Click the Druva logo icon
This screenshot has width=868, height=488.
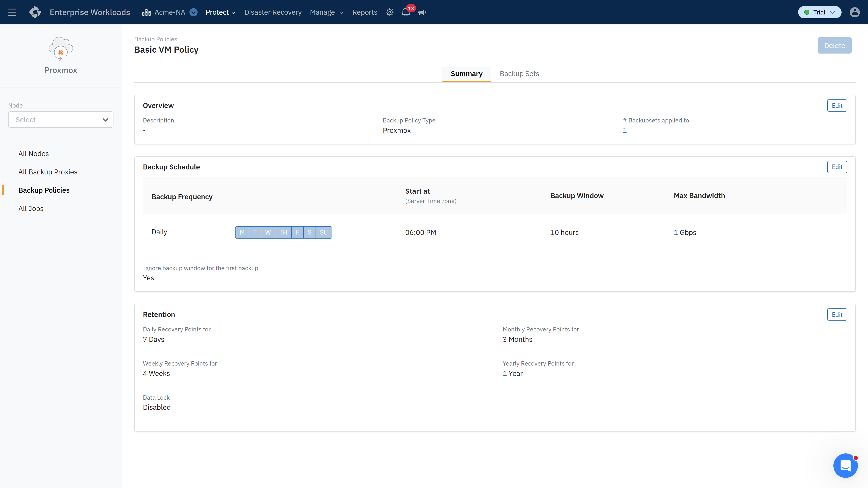35,12
